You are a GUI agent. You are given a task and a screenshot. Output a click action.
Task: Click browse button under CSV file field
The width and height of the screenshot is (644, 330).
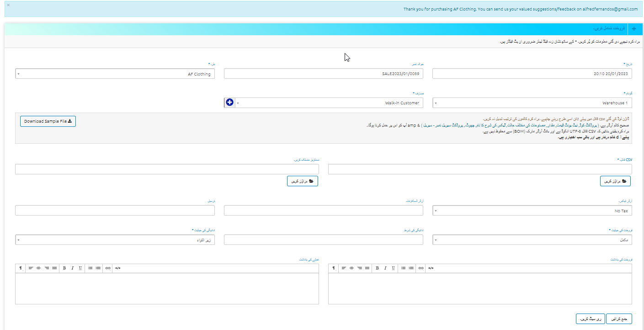(x=615, y=181)
